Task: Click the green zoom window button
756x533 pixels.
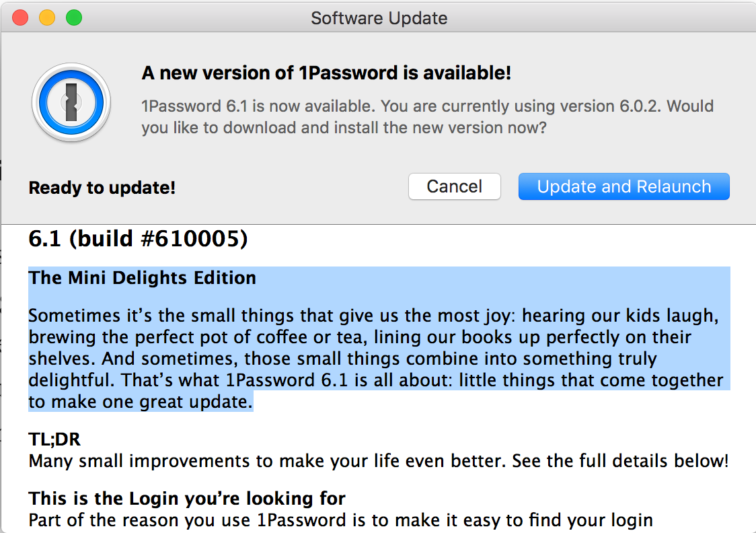Action: (x=73, y=18)
